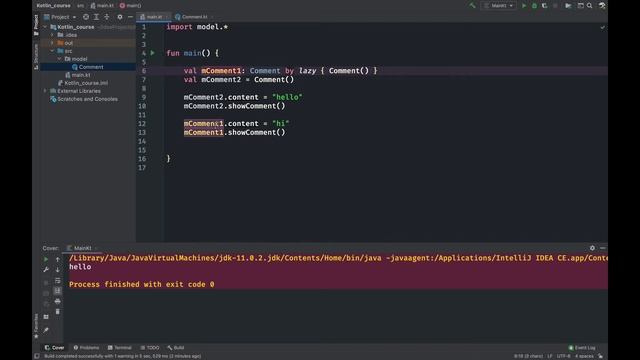
Task: Click the run gutter arrow beside fun main
Action: [x=153, y=53]
